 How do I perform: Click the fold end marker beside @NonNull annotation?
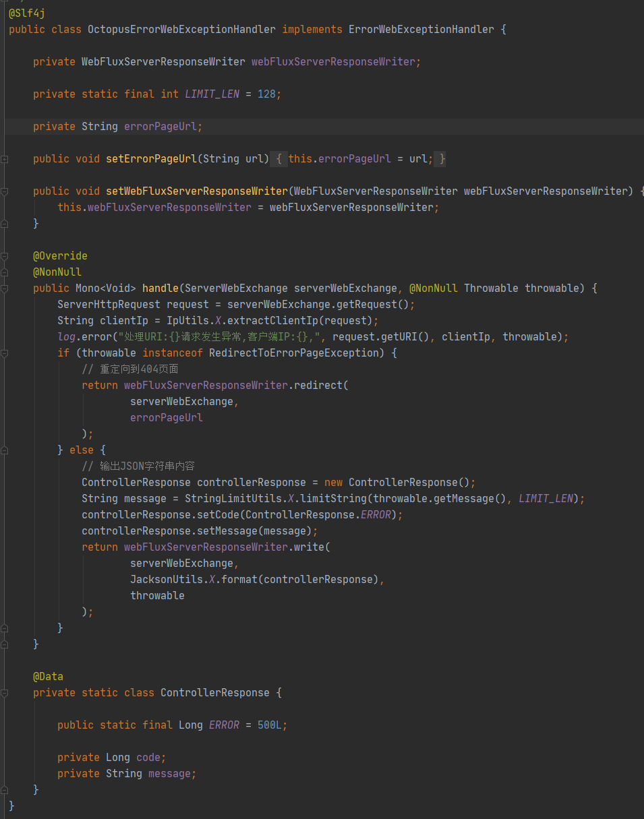pyautogui.click(x=5, y=272)
